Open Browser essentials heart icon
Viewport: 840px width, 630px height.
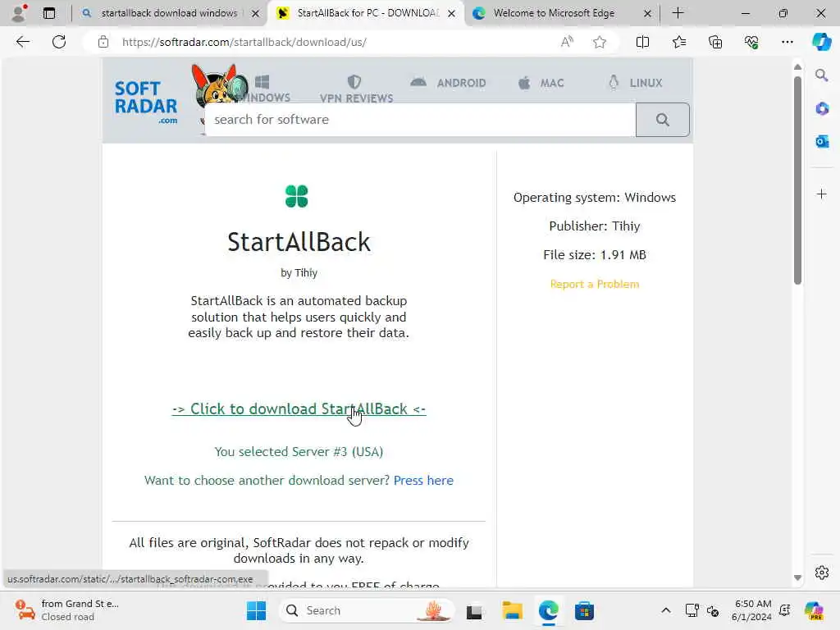coord(751,42)
